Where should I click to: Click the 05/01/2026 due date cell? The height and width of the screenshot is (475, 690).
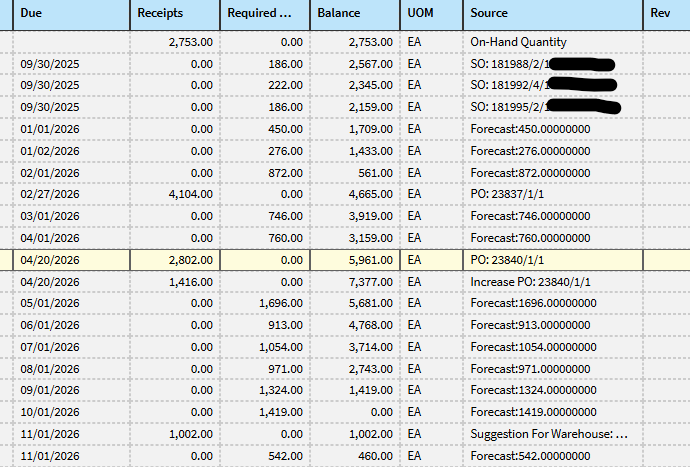pos(72,303)
